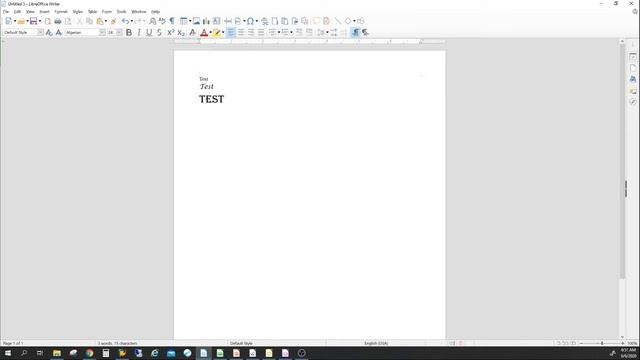This screenshot has height=360, width=640.
Task: Open the sidebar Page deck
Action: click(633, 68)
